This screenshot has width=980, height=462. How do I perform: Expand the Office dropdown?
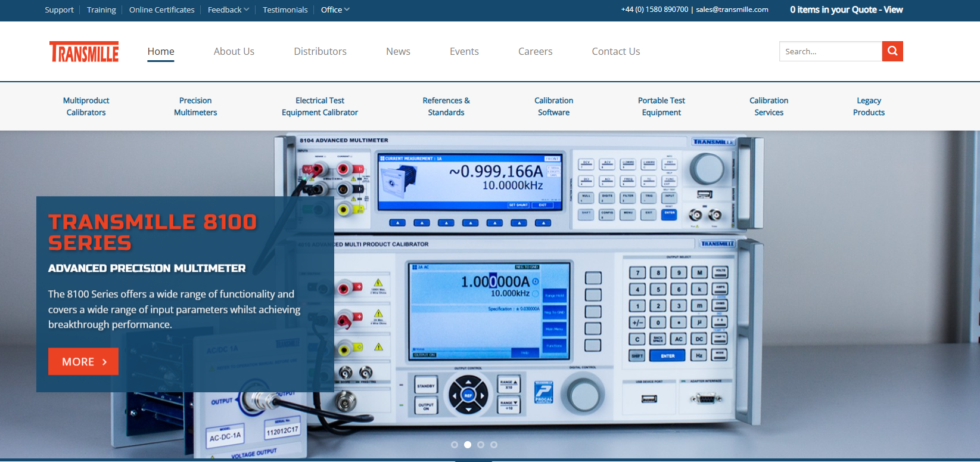(335, 10)
